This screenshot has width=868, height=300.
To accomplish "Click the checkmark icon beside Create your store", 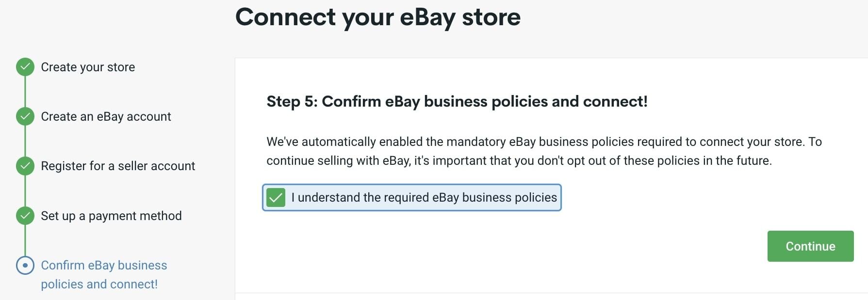I will (25, 66).
